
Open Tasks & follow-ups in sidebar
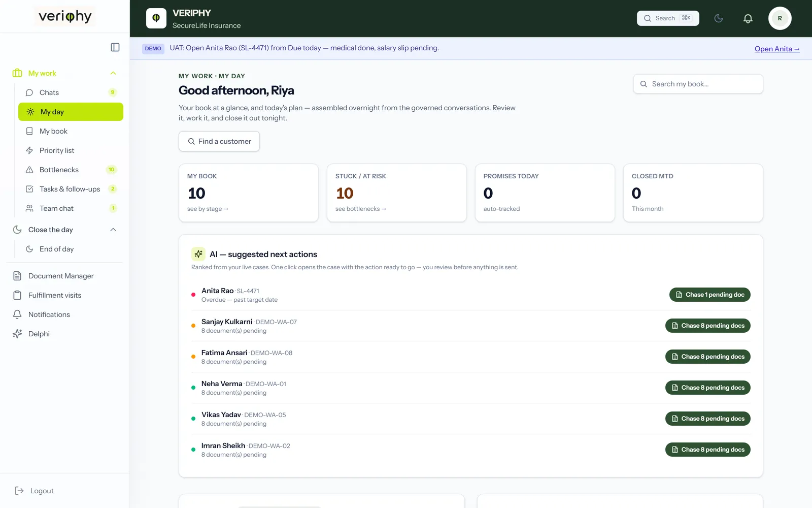[x=71, y=189]
